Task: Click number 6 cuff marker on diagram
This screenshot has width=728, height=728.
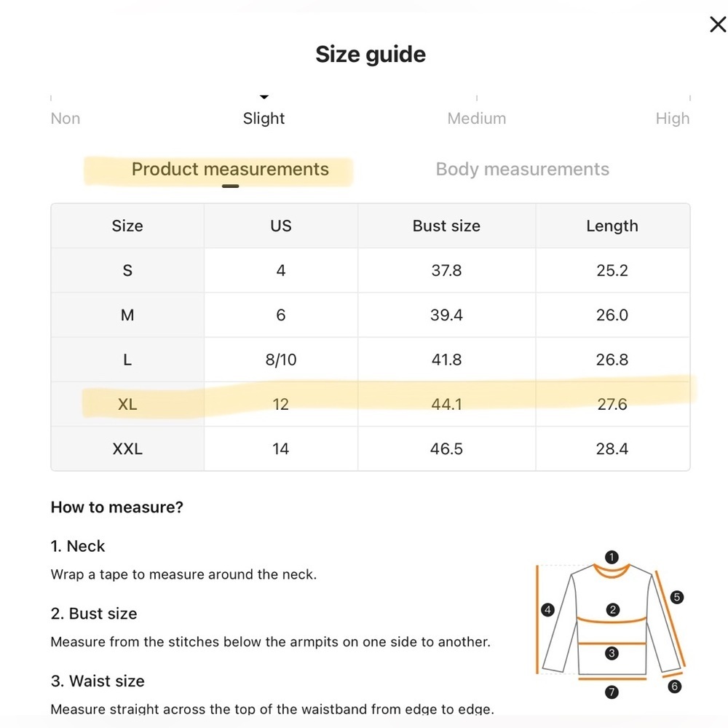Action: tap(675, 686)
